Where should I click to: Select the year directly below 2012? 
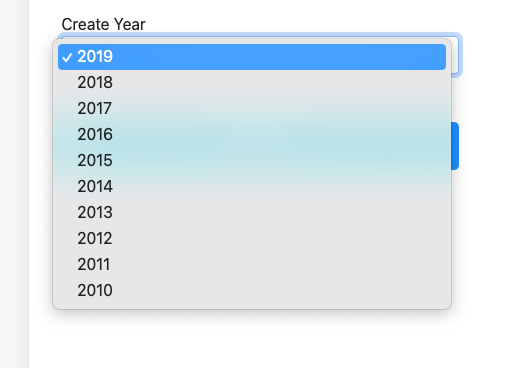click(x=252, y=264)
